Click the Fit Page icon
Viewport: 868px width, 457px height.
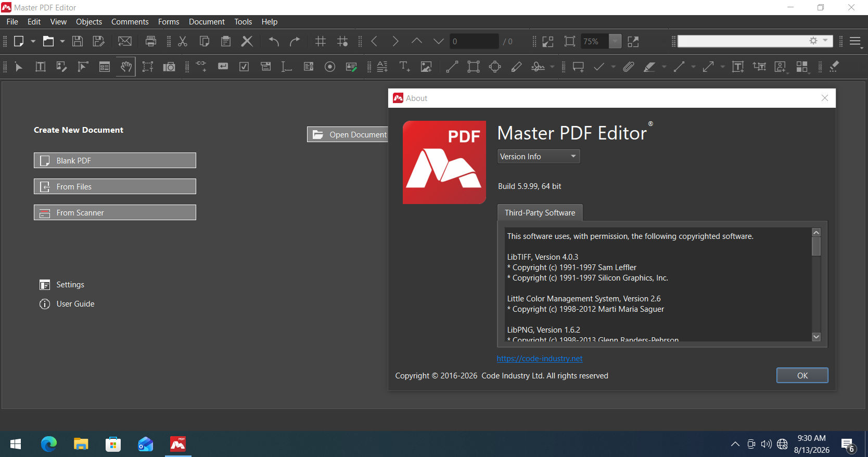[570, 41]
